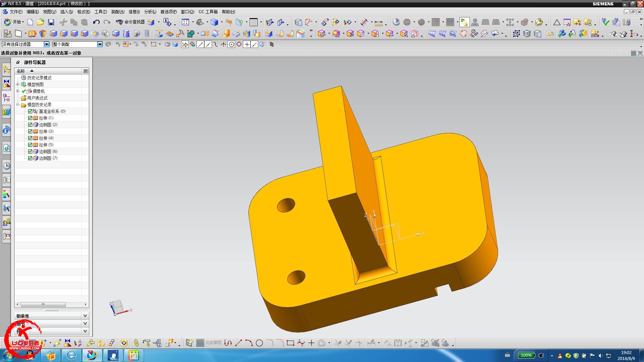Click the sketch Rectangle tool icon
This screenshot has height=362, width=644.
coord(290,343)
